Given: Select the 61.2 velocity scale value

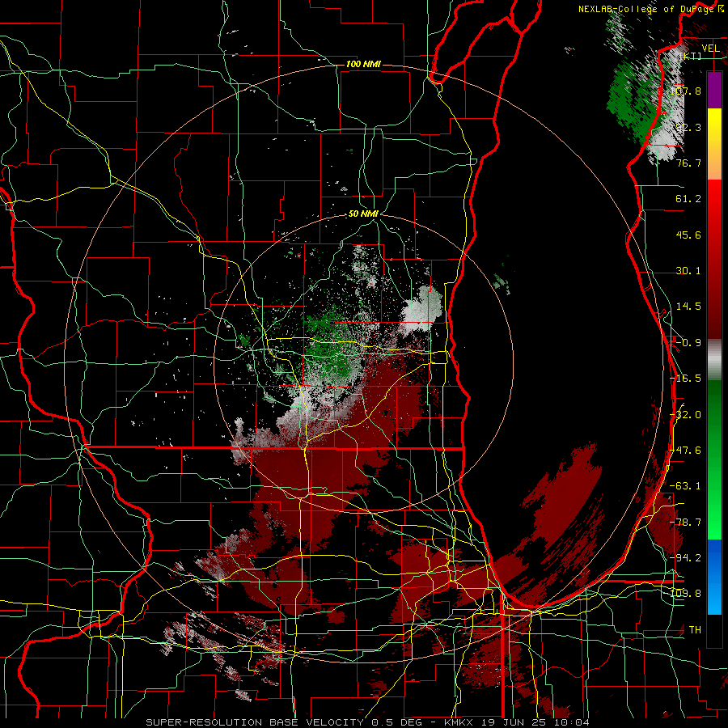Looking at the screenshot, I should click(x=688, y=199).
